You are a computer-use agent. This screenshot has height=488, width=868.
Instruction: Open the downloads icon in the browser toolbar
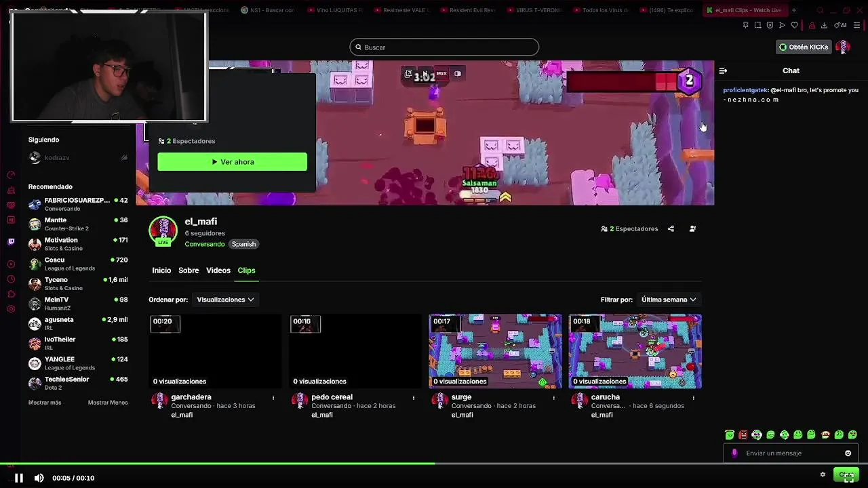tap(824, 25)
